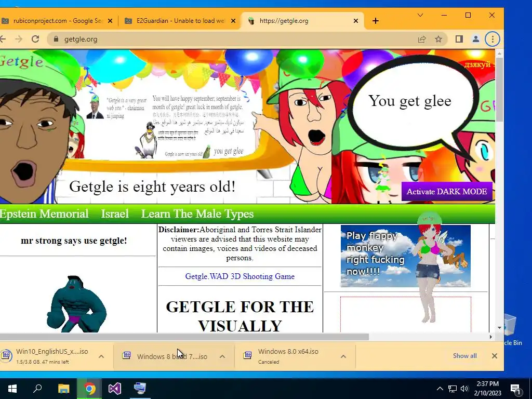Click the lock icon in address bar

tap(56, 39)
